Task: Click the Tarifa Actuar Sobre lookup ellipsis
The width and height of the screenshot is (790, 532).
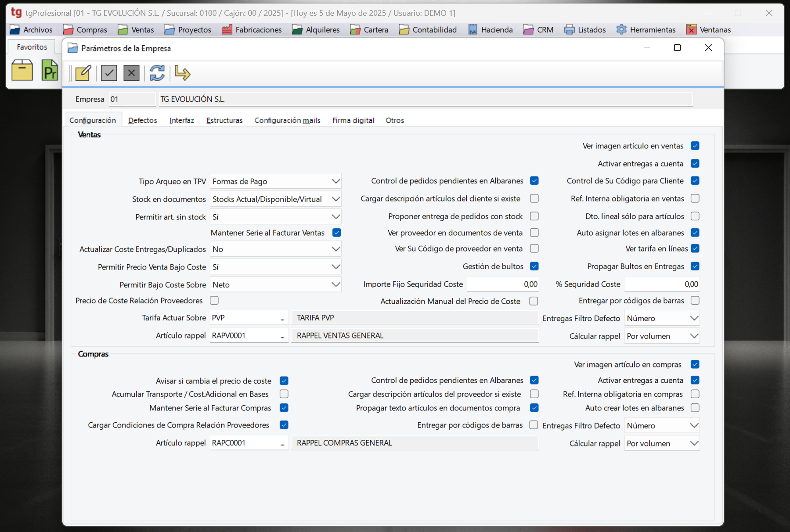Action: [x=283, y=318]
